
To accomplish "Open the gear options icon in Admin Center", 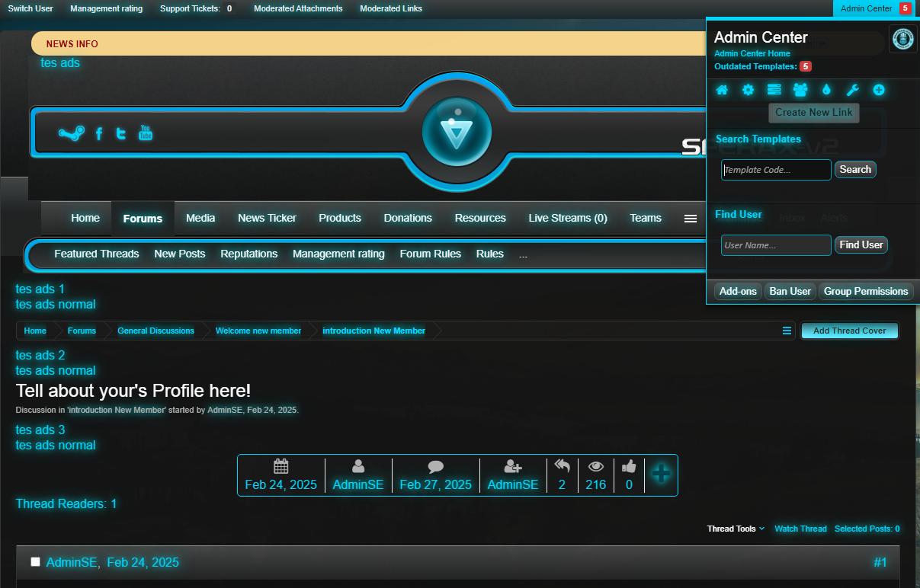I will pyautogui.click(x=749, y=90).
